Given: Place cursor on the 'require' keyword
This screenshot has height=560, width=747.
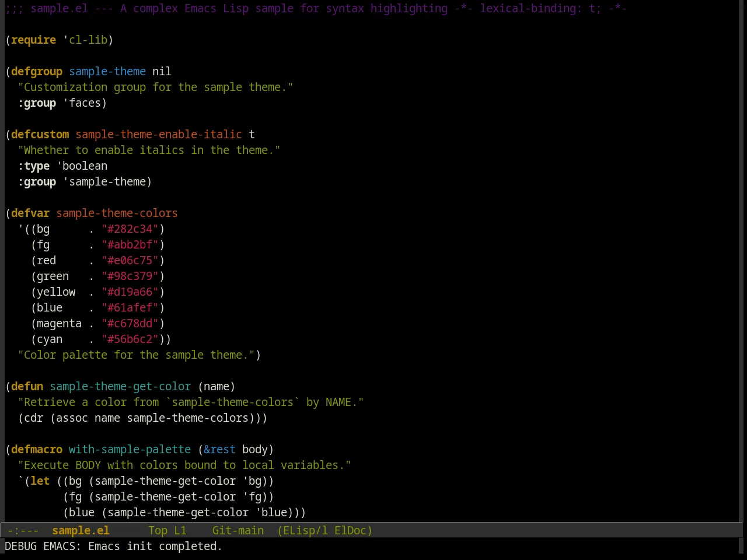Looking at the screenshot, I should (x=33, y=40).
